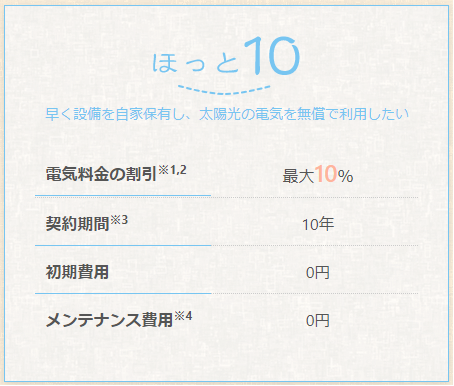Click the 電気料金の割引 label
This screenshot has width=454, height=386.
pos(101,174)
